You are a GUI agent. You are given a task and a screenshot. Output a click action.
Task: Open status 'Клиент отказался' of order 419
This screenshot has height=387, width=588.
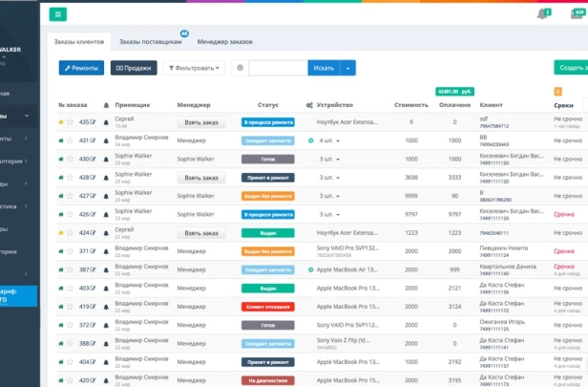[x=267, y=307]
